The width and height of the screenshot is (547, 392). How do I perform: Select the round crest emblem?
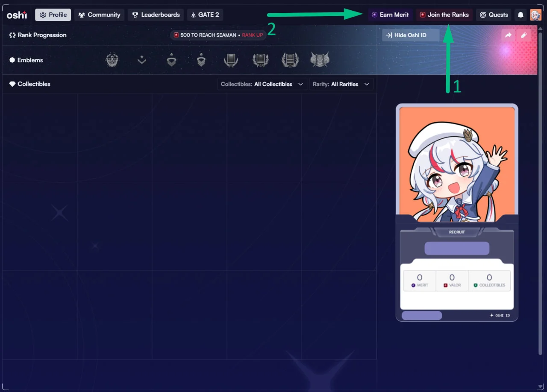coord(112,60)
